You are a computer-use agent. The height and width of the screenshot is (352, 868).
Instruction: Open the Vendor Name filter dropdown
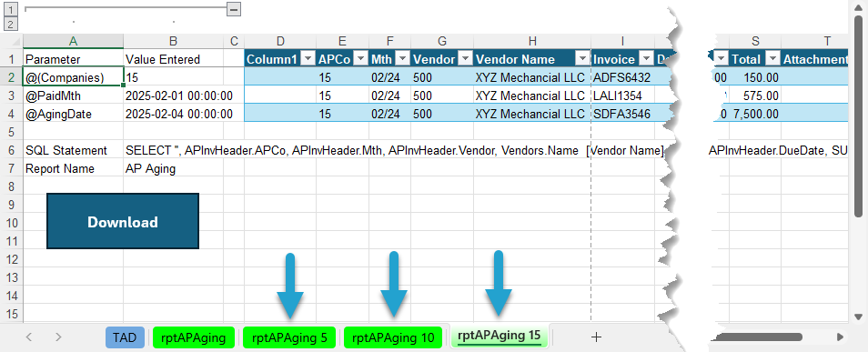(582, 59)
